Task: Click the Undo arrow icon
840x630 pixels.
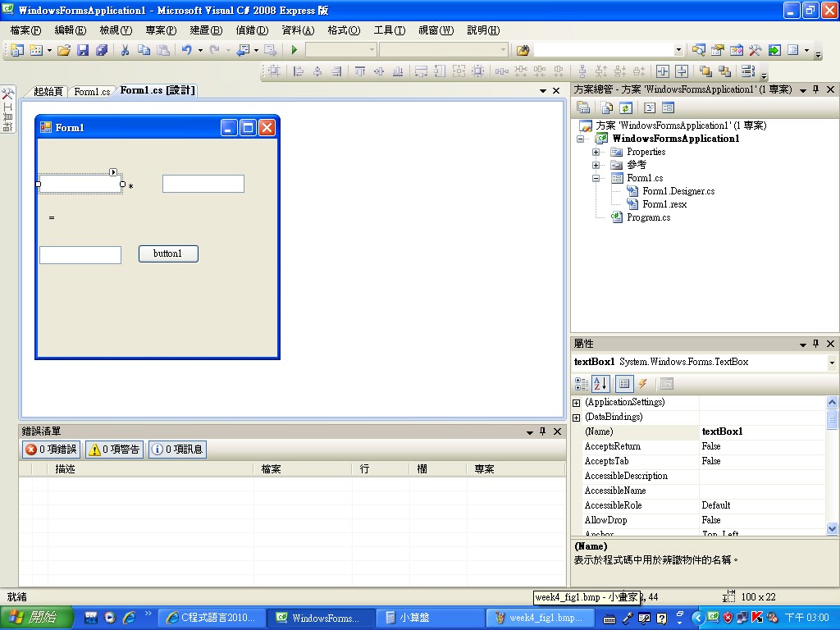Action: pos(186,50)
